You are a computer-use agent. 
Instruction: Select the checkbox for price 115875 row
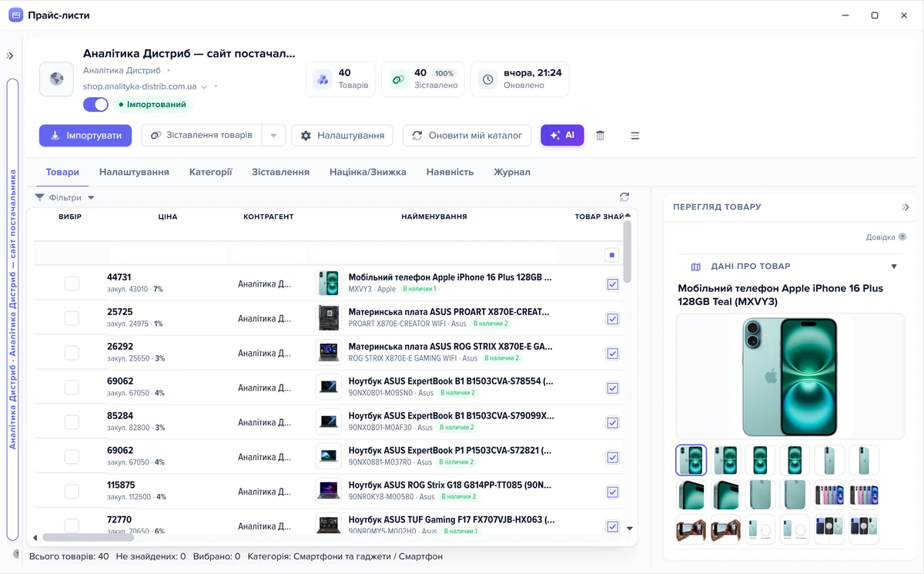coord(72,491)
